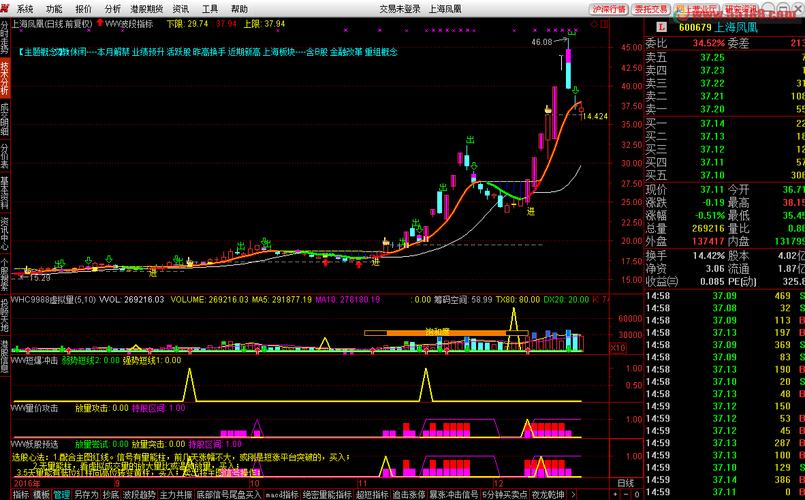Switch to the 波段趋势 indicator tab
The image size is (805, 500).
point(140,494)
